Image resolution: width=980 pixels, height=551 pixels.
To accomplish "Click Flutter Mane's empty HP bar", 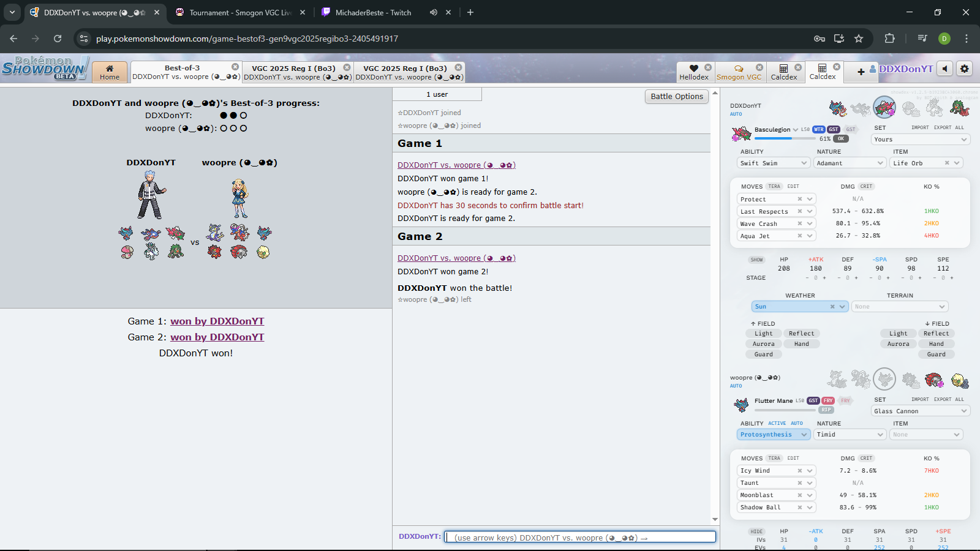I will (784, 410).
